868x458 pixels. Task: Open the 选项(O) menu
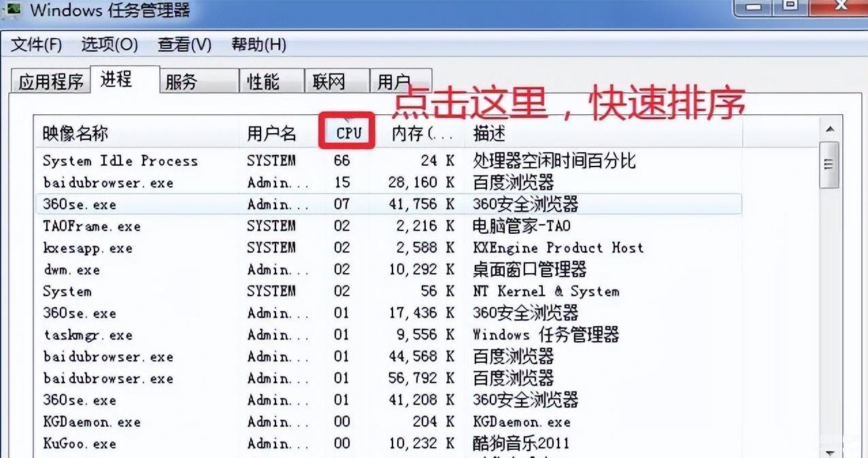click(x=110, y=46)
